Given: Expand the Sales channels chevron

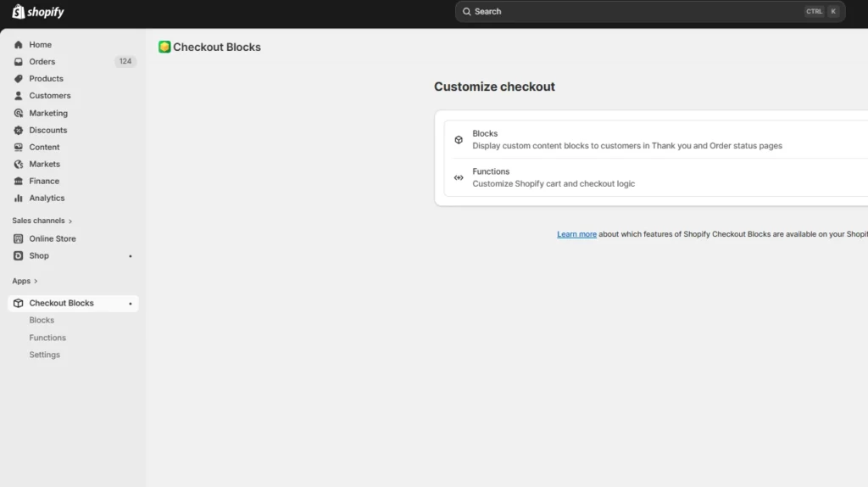Looking at the screenshot, I should [x=70, y=221].
